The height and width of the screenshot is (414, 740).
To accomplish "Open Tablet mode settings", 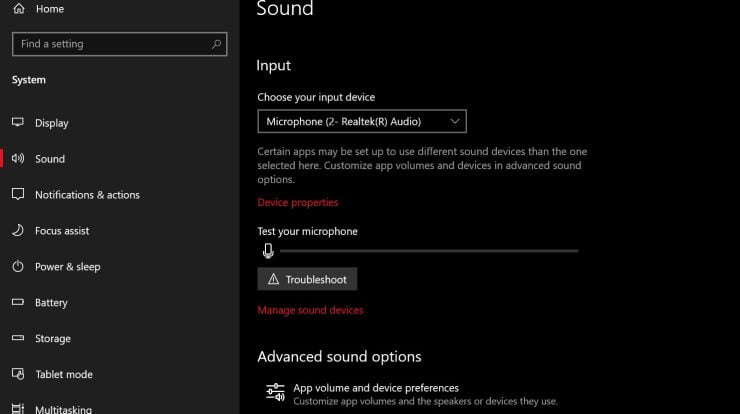I will tap(64, 374).
